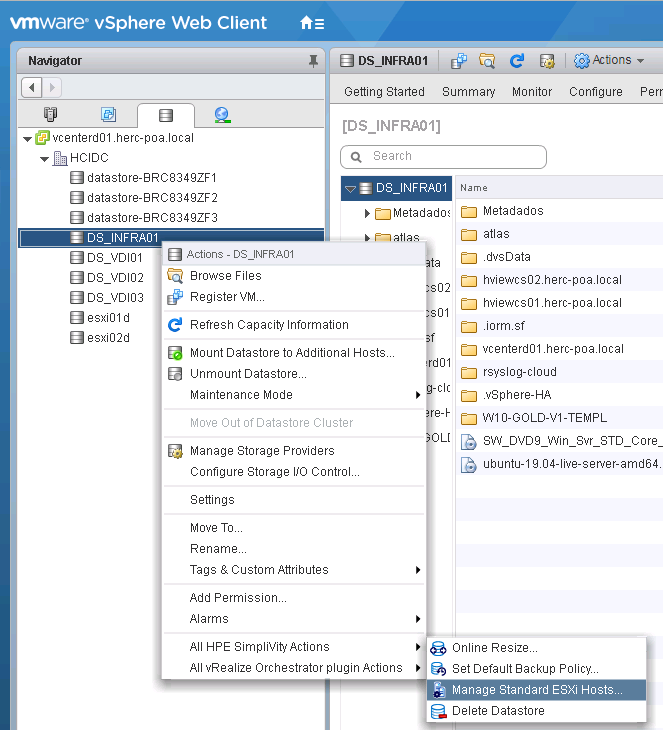
Task: Choose Set Default Backup Policy...
Action: 536,669
